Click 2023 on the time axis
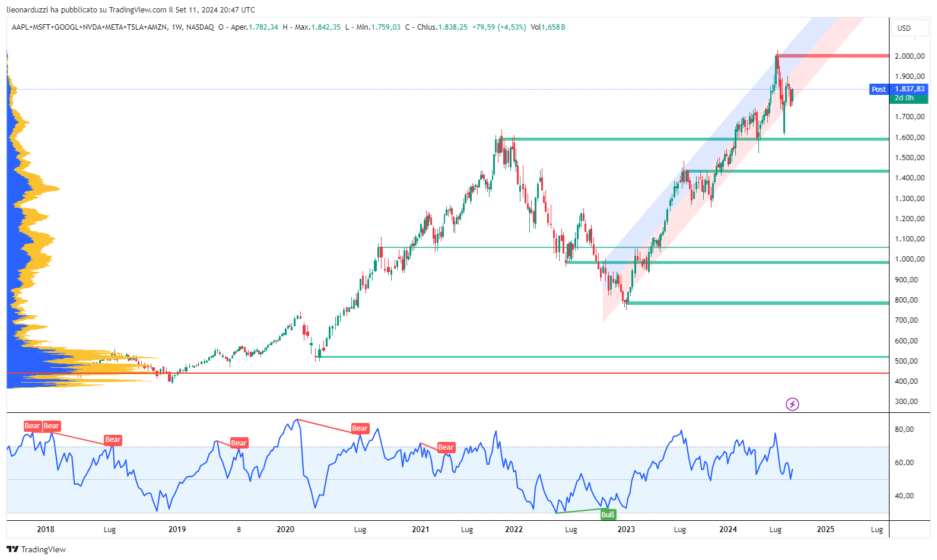 coord(626,530)
